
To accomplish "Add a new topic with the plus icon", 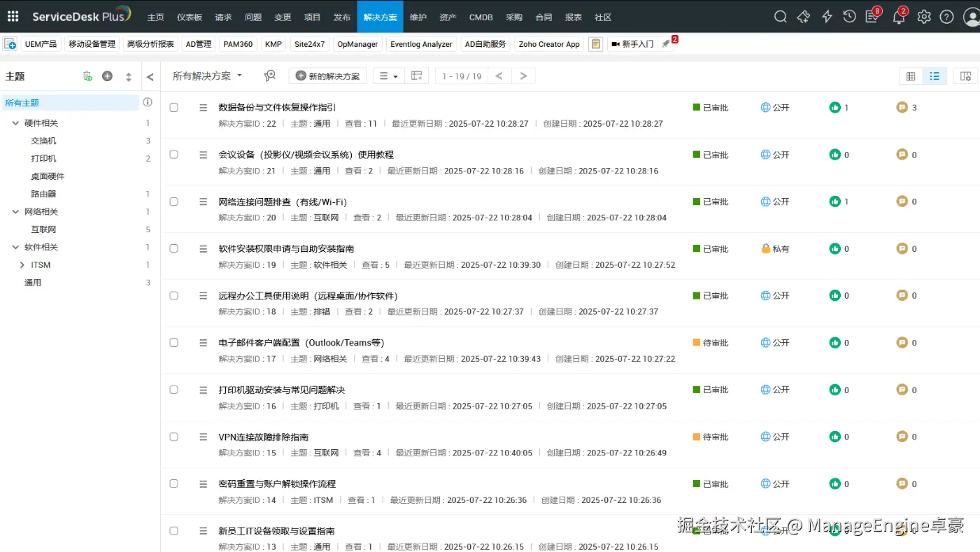I will 107,76.
